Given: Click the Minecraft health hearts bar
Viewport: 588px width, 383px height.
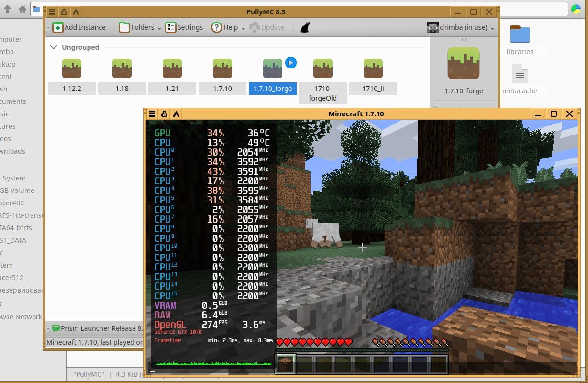Looking at the screenshot, I should [315, 342].
